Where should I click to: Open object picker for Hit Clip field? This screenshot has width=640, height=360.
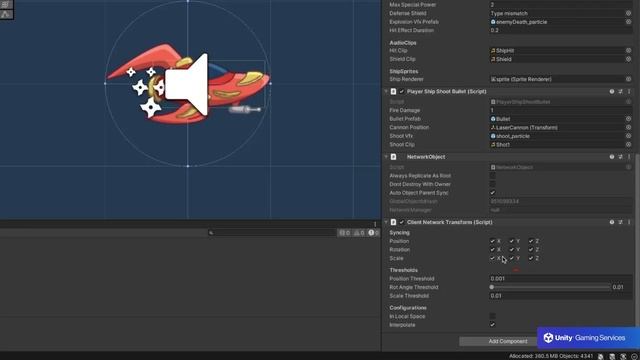[x=628, y=51]
